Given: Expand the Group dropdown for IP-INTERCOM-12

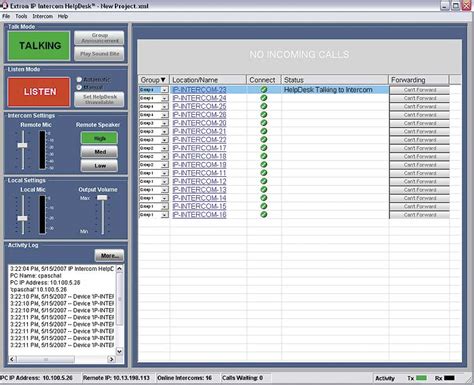Looking at the screenshot, I should pyautogui.click(x=164, y=182).
